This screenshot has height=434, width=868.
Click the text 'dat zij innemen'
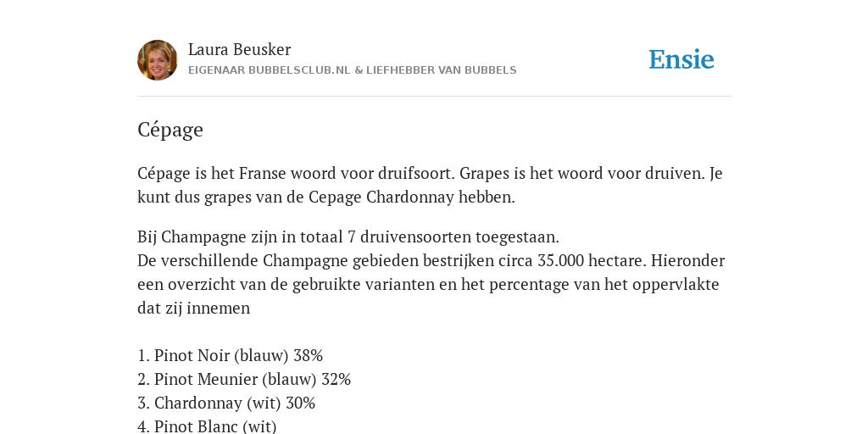coord(194,309)
